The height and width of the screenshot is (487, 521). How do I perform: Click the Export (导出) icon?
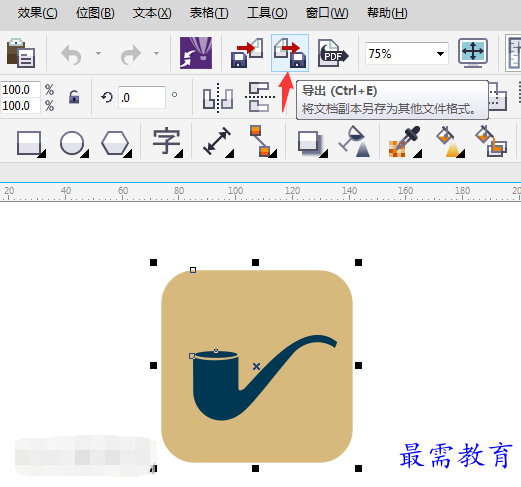290,53
